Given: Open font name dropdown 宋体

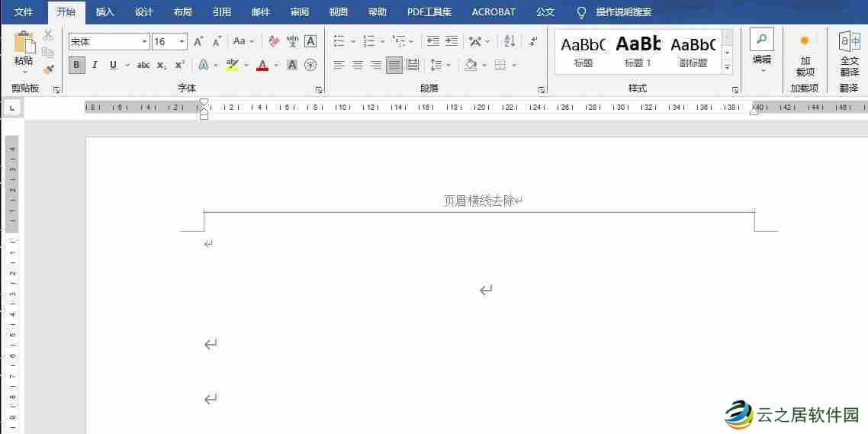Looking at the screenshot, I should [145, 41].
